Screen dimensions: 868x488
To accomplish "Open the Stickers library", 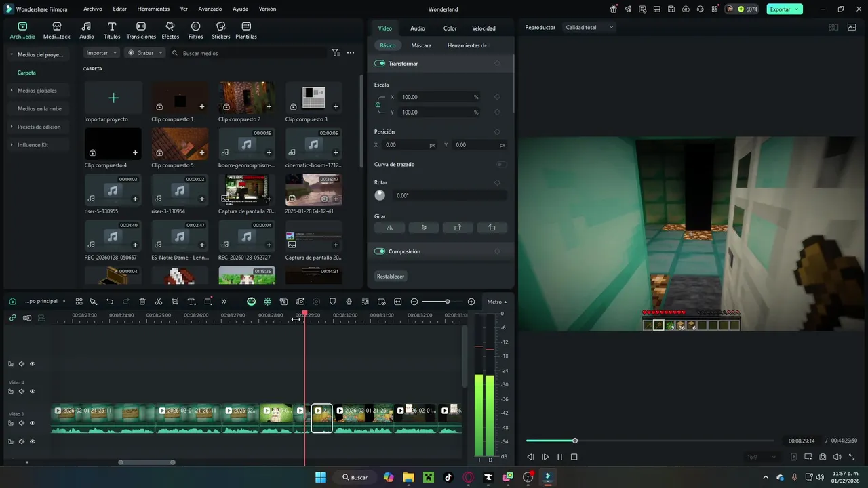I will coord(221,30).
